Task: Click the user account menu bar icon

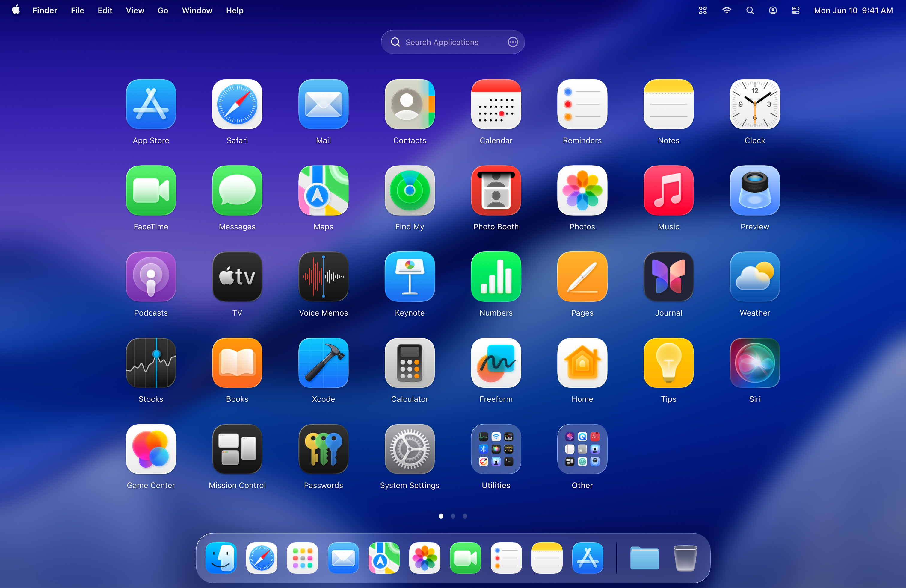Action: point(772,10)
